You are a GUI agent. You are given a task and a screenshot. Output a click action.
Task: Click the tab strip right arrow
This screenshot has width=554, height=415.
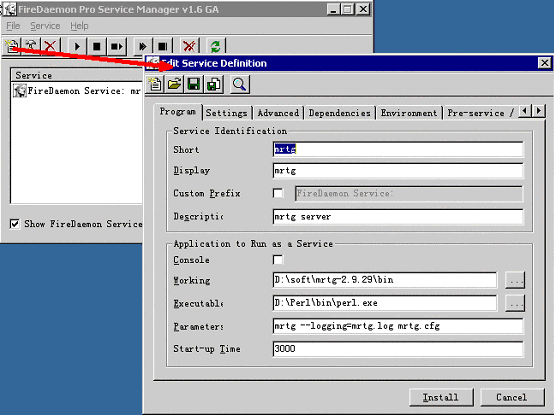538,111
